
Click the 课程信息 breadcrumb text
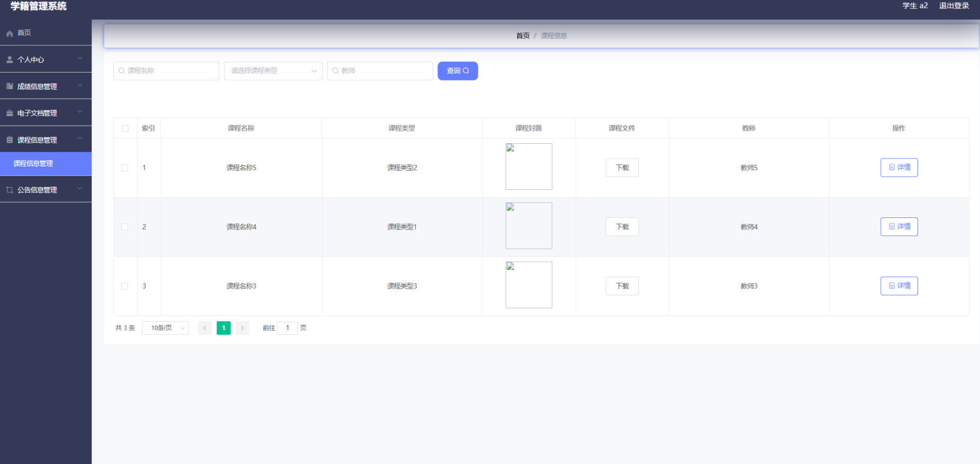554,36
